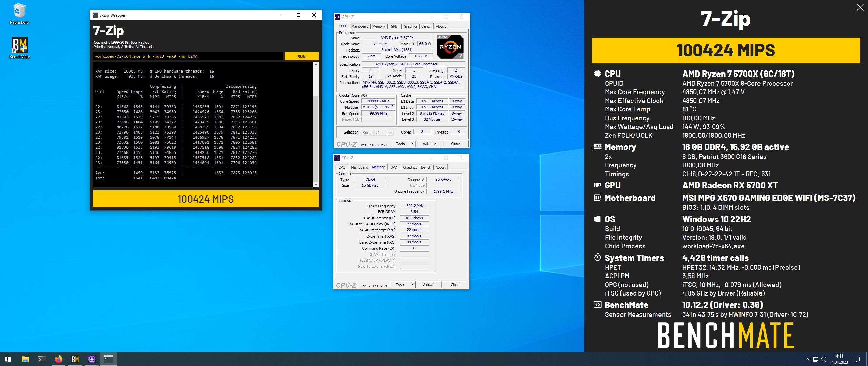The height and width of the screenshot is (366, 868).
Task: Click the yellow 100424 MIPS bar in 7-Zip Wrapper
Action: point(206,199)
